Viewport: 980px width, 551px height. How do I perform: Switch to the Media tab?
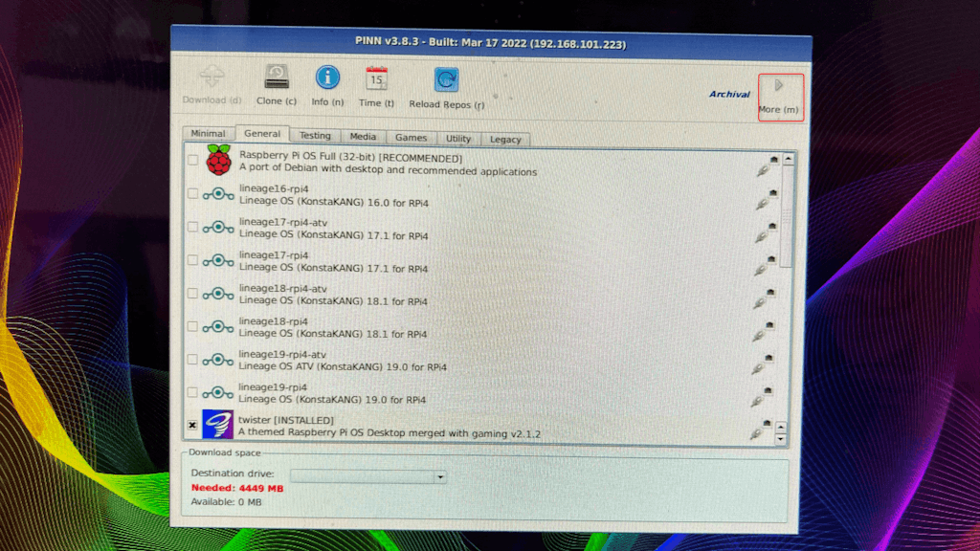click(363, 137)
